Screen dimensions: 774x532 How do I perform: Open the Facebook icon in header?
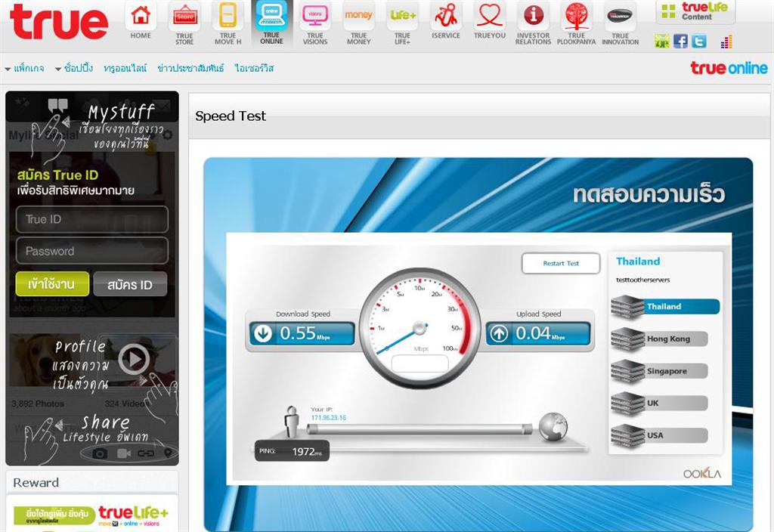pyautogui.click(x=680, y=42)
